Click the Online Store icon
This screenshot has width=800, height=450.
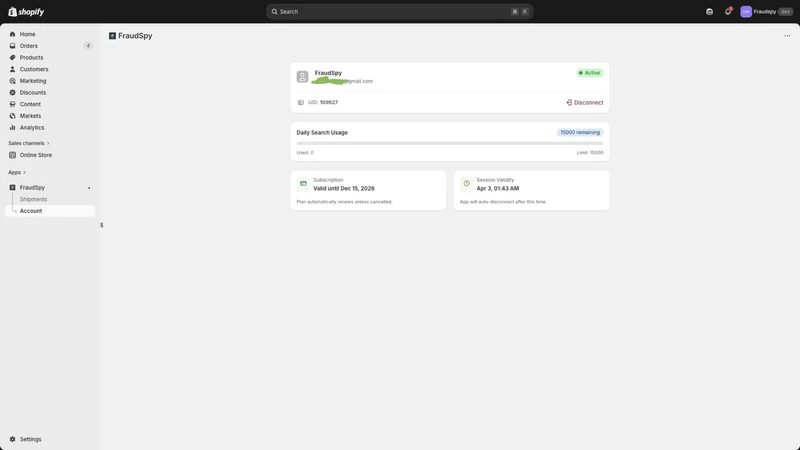click(x=13, y=155)
